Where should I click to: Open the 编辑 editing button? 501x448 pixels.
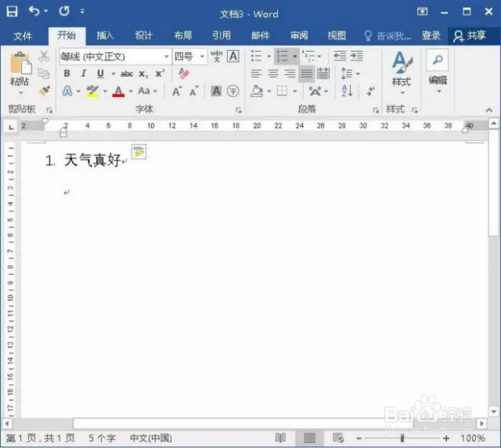[x=438, y=72]
